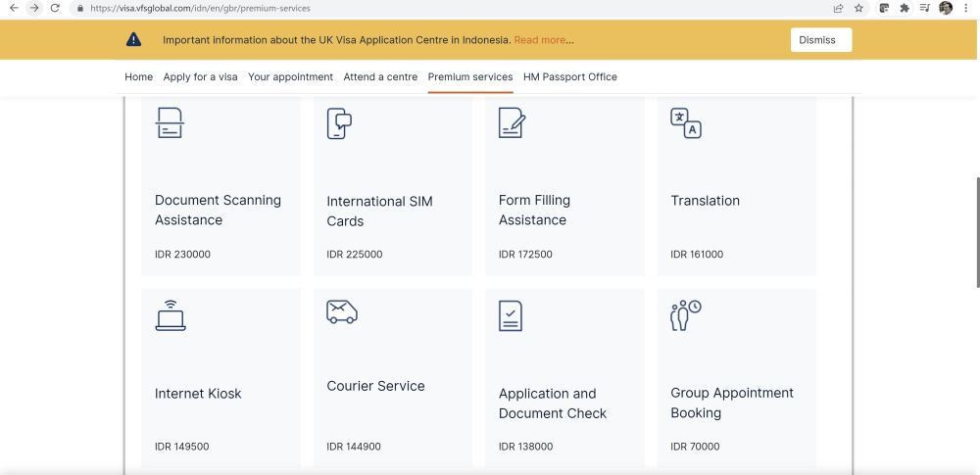Click the browser address bar URL
Image resolution: width=980 pixels, height=475 pixels.
[200, 8]
